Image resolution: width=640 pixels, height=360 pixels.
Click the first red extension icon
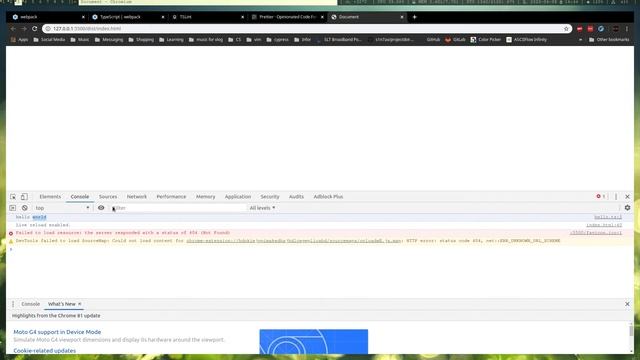coord(580,29)
